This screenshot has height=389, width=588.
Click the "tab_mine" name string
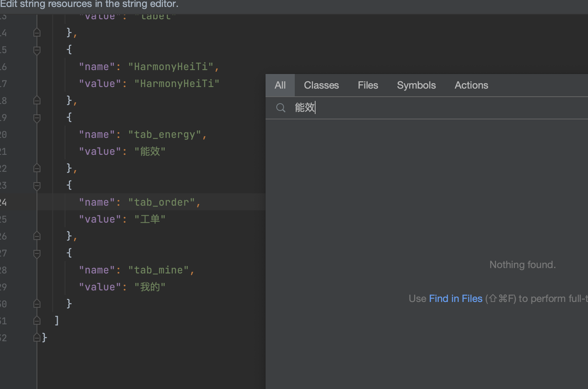tap(159, 270)
